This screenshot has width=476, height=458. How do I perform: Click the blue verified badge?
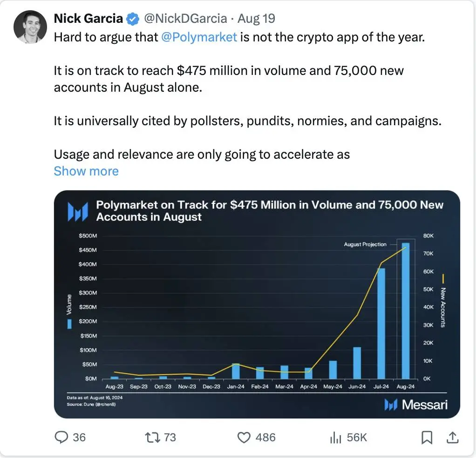click(x=132, y=19)
